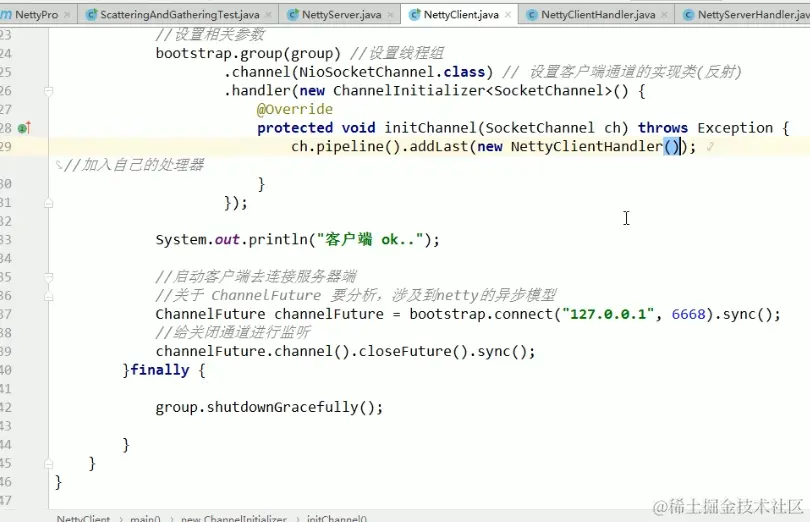The width and height of the screenshot is (810, 522).
Task: Collapse the fold marker at the .handler line
Action: (49, 91)
